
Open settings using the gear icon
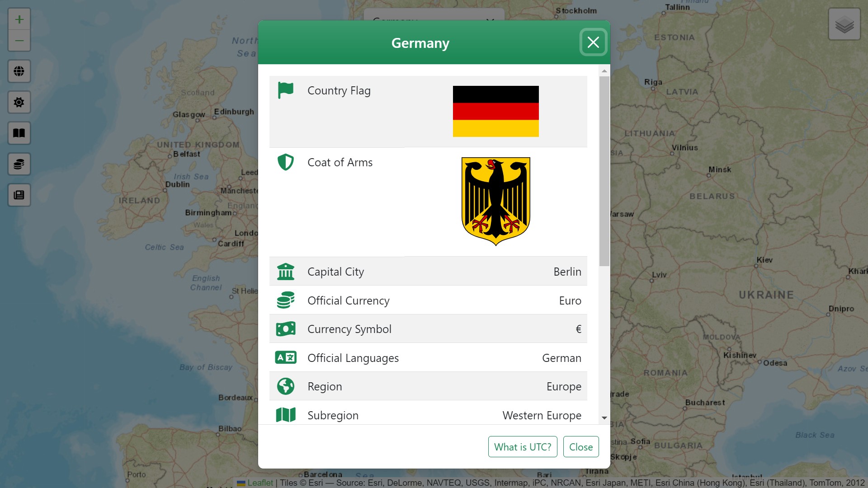pyautogui.click(x=19, y=102)
